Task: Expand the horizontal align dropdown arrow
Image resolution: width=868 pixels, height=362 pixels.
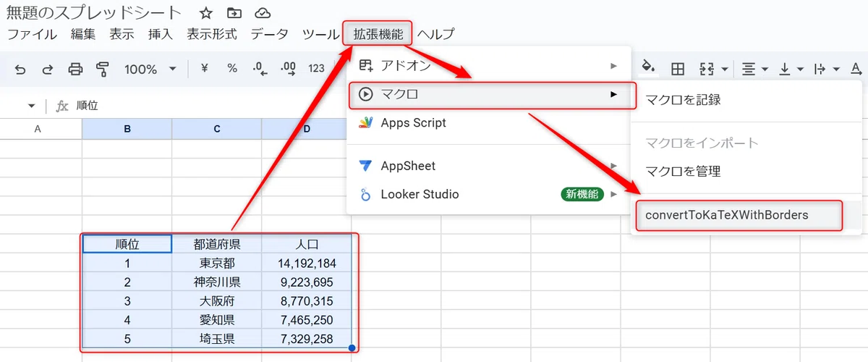Action: 765,70
